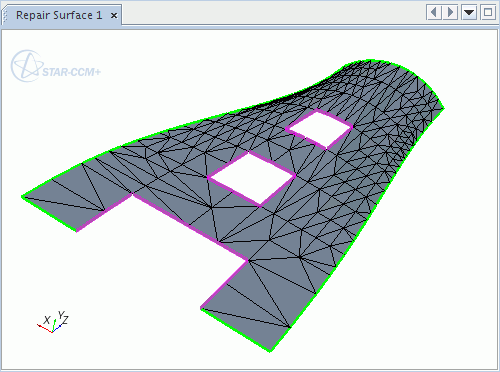Select the long magenta edge along the notch
The height and width of the screenshot is (372, 500).
pyautogui.click(x=190, y=227)
